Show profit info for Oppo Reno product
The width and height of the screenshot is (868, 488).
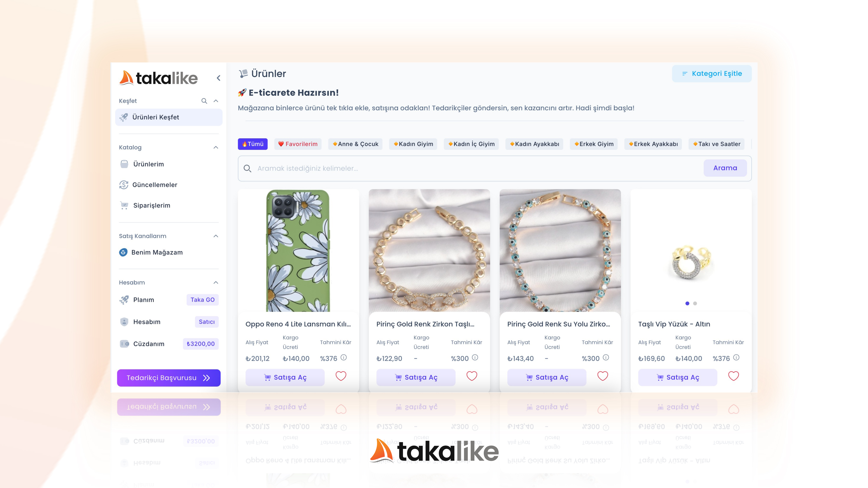tap(344, 358)
